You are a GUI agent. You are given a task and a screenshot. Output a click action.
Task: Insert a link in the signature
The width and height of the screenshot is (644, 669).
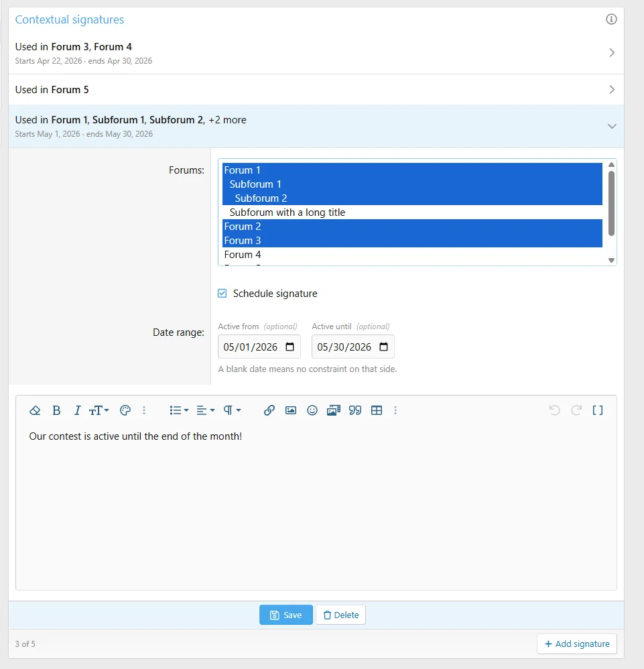[269, 410]
